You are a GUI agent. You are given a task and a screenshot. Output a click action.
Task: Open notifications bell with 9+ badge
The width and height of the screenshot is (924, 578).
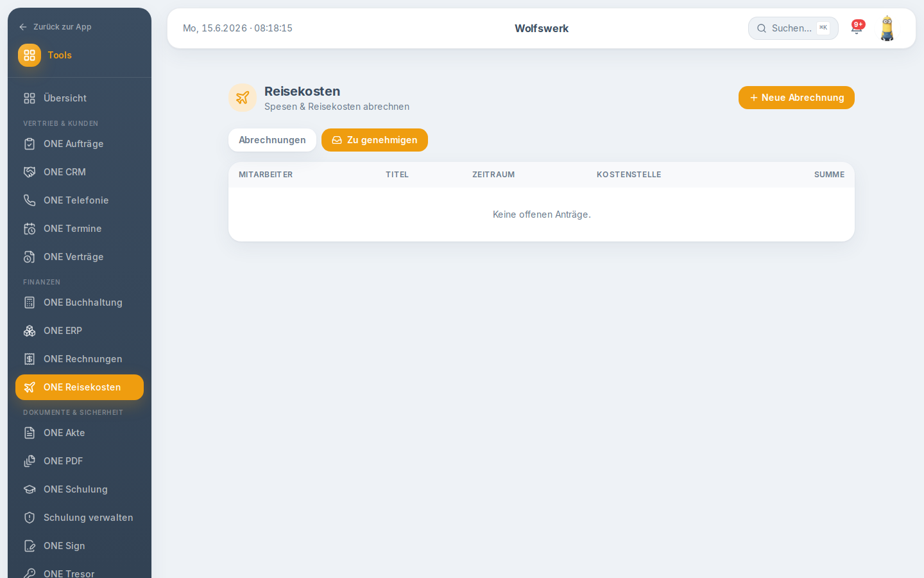(857, 28)
